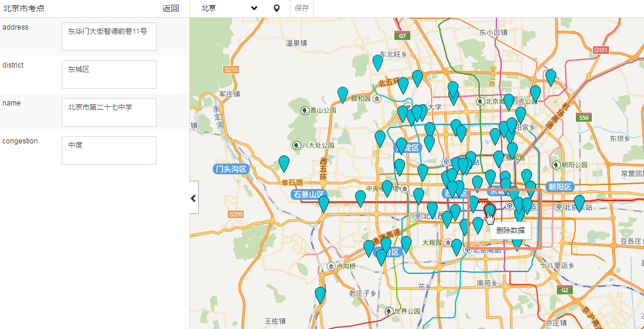Click the 保存 button

(x=302, y=9)
